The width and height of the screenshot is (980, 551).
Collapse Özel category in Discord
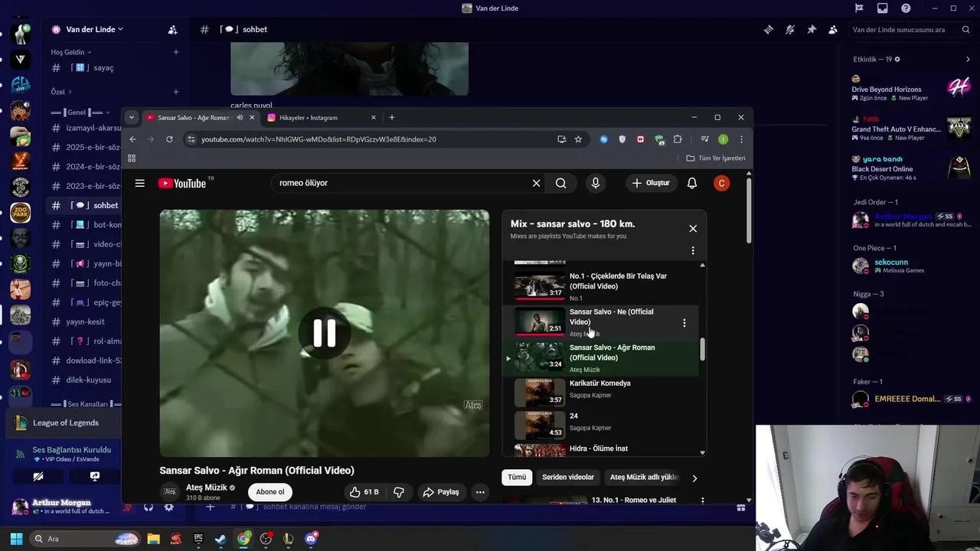click(61, 92)
